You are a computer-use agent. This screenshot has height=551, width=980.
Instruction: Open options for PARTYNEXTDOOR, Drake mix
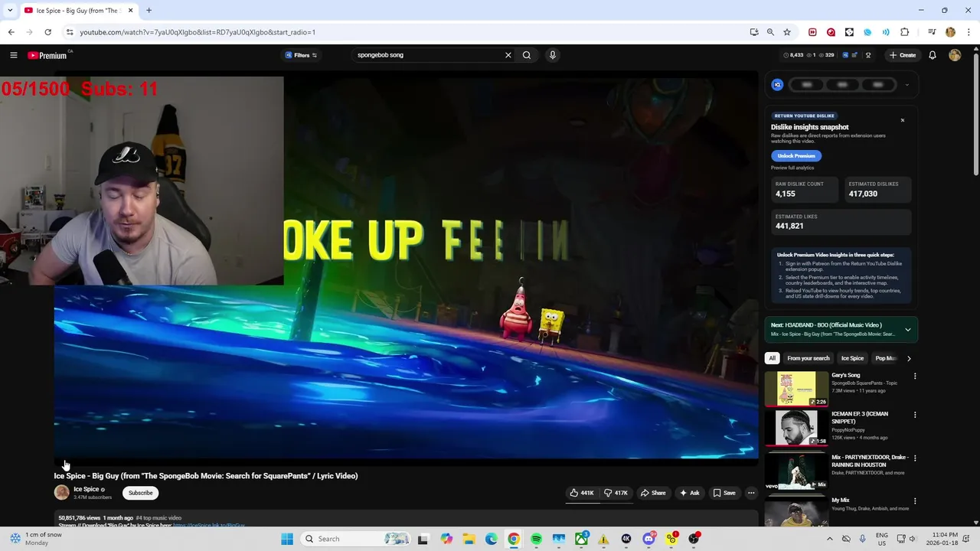tap(914, 458)
